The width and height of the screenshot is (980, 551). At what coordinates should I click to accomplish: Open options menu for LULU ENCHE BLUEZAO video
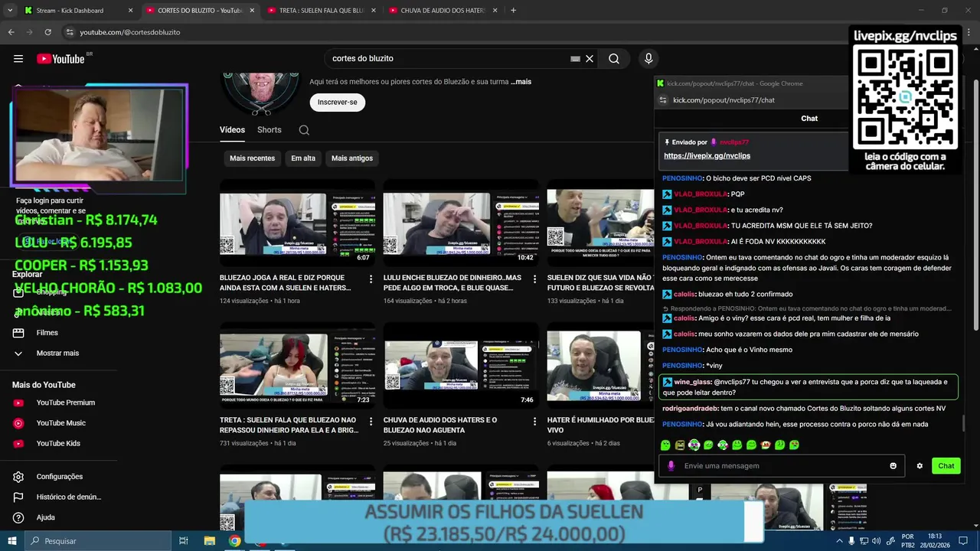point(534,279)
